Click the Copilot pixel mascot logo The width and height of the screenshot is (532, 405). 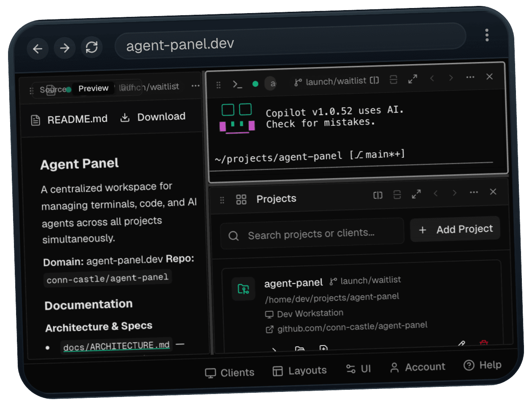(x=237, y=119)
